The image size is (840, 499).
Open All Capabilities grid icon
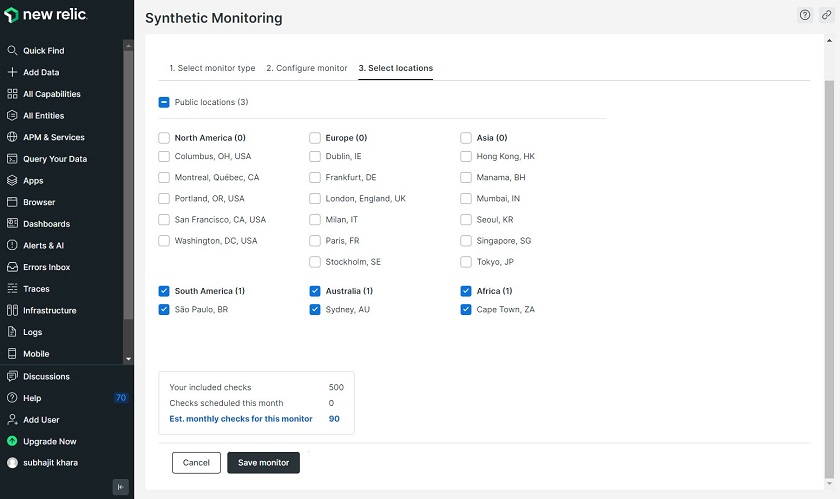click(x=12, y=94)
